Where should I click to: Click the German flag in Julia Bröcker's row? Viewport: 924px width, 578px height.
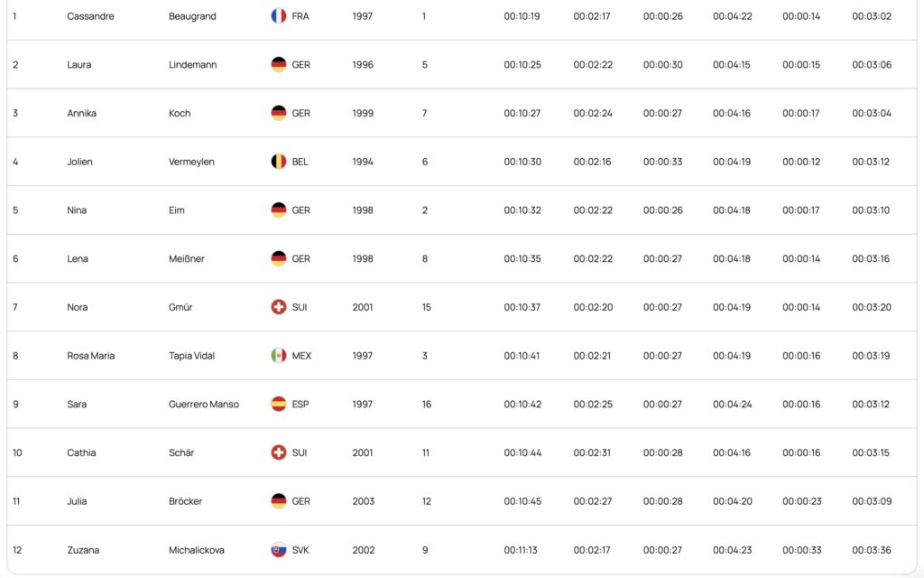(279, 501)
